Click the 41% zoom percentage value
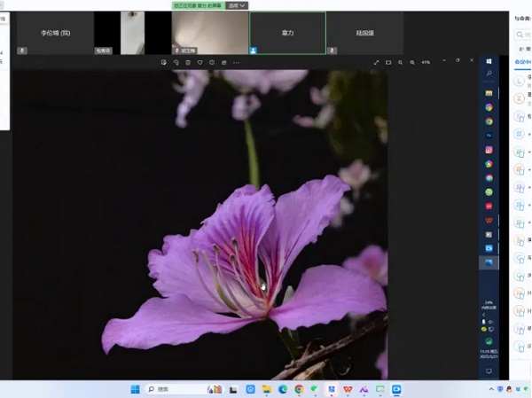This screenshot has width=532, height=398. pyautogui.click(x=426, y=62)
